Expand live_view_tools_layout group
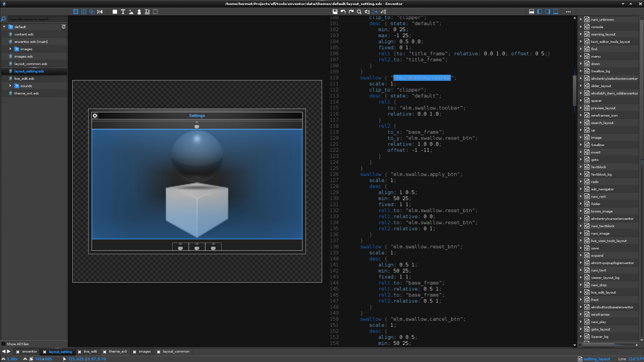 (581, 241)
